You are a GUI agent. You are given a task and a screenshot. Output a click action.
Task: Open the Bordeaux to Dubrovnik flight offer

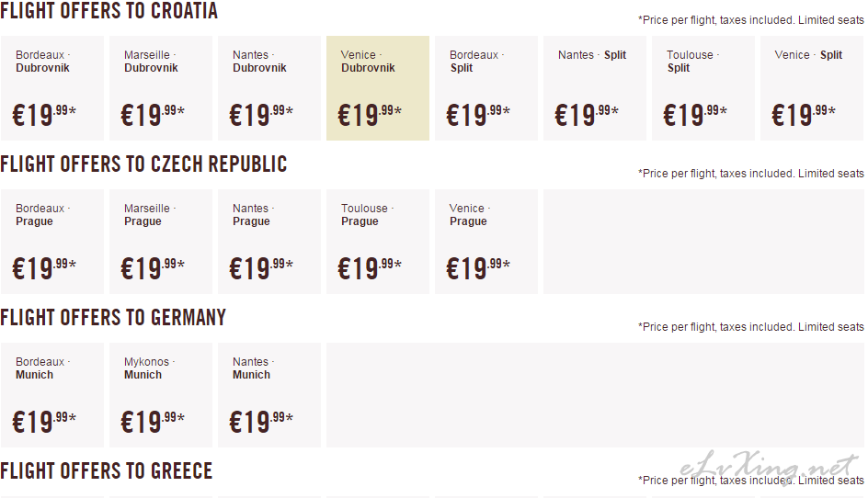tap(52, 88)
